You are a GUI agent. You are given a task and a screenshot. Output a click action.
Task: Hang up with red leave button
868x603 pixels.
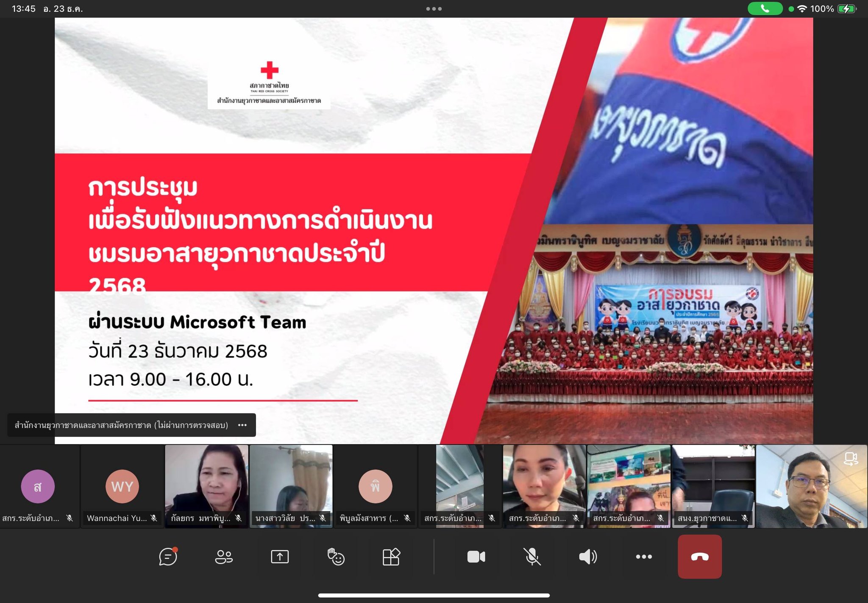click(699, 556)
